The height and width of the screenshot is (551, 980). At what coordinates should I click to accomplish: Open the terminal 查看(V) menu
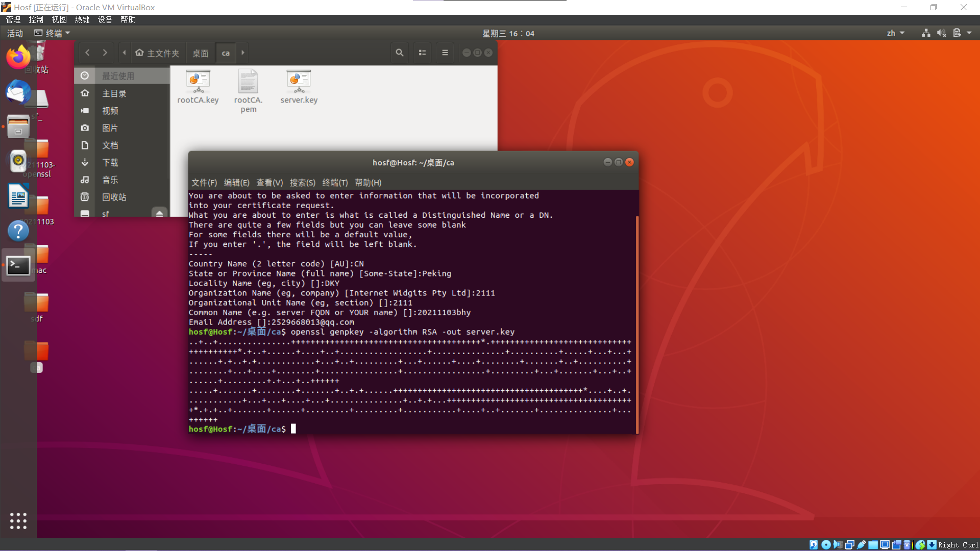point(269,183)
